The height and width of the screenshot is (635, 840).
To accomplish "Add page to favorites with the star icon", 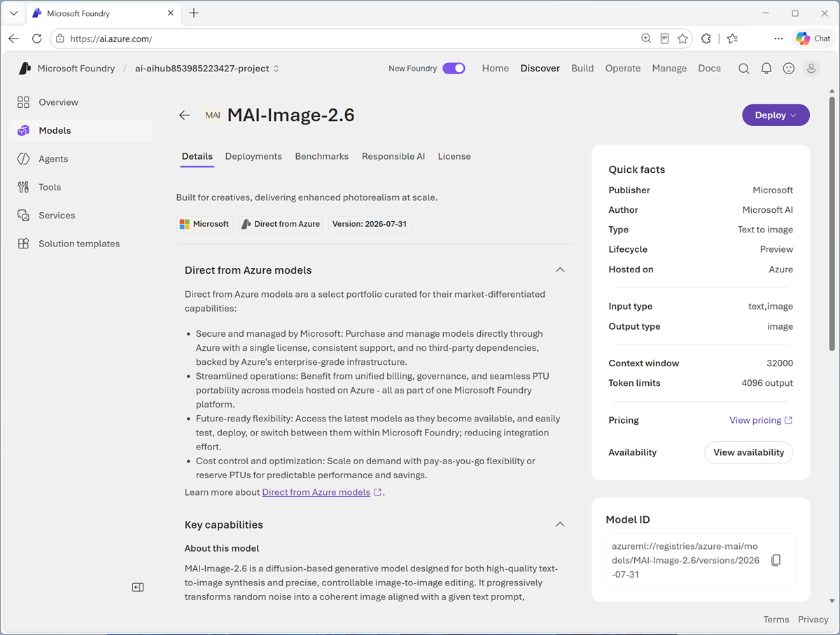I will click(x=682, y=39).
